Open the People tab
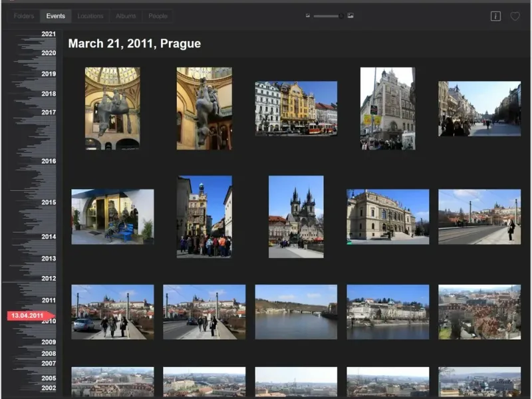The image size is (532, 399). click(158, 16)
